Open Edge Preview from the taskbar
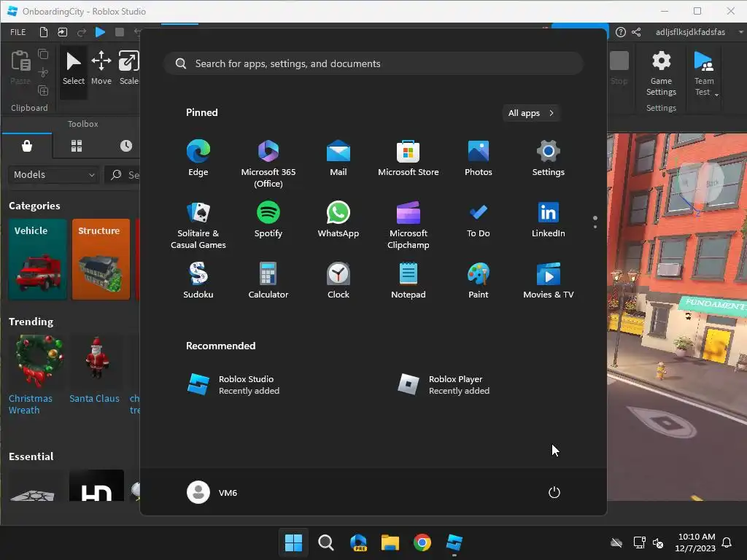Image resolution: width=747 pixels, height=560 pixels. click(x=358, y=542)
